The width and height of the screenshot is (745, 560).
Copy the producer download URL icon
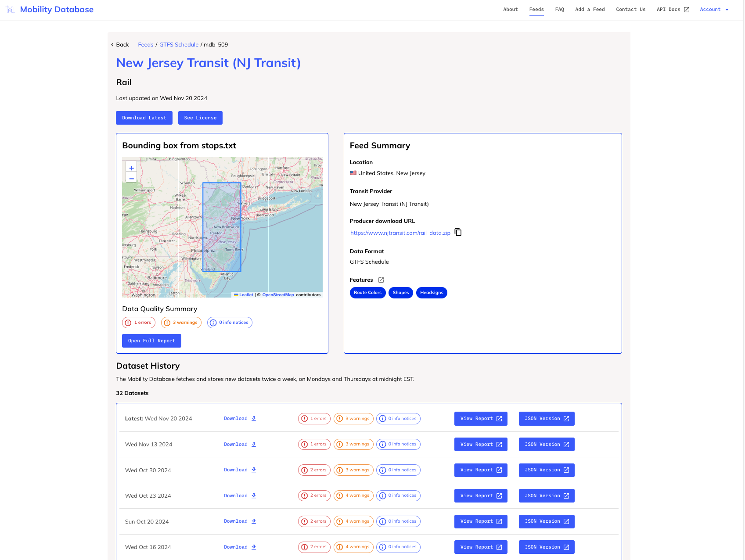click(458, 232)
